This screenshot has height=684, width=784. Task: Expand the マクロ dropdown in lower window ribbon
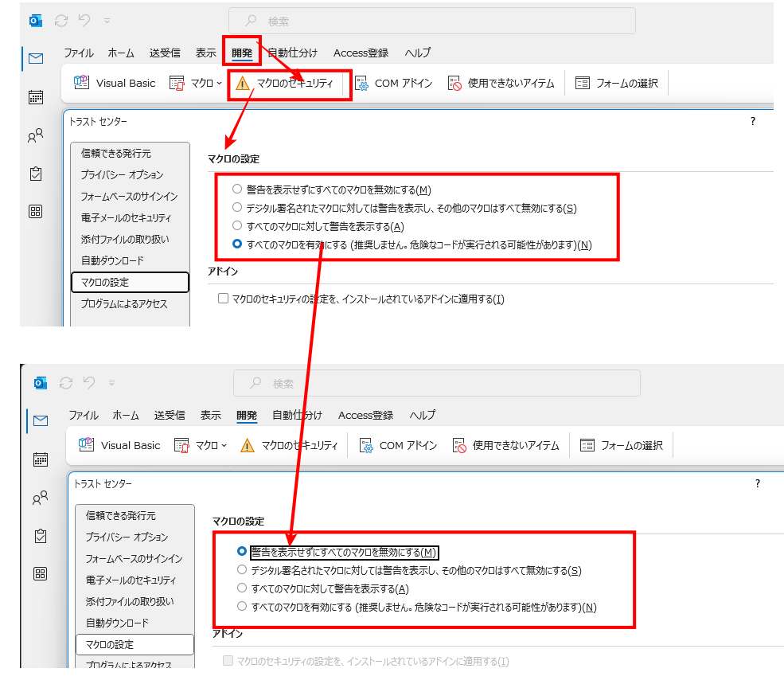(201, 445)
